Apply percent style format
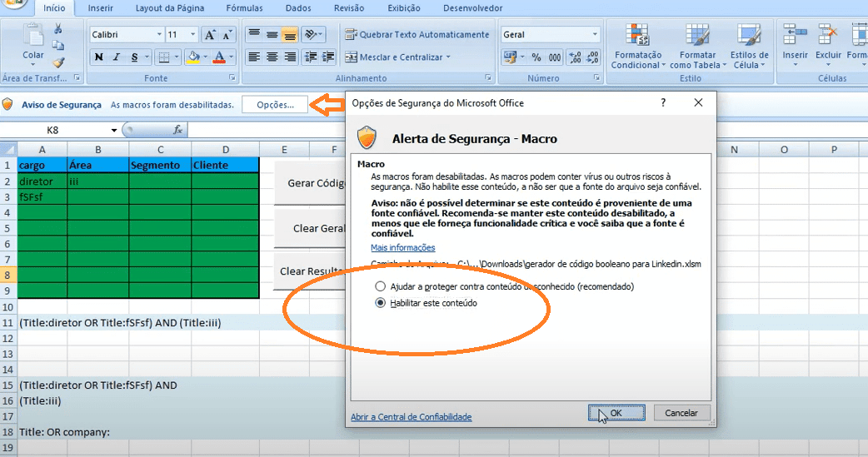The height and width of the screenshot is (457, 868). (x=536, y=57)
